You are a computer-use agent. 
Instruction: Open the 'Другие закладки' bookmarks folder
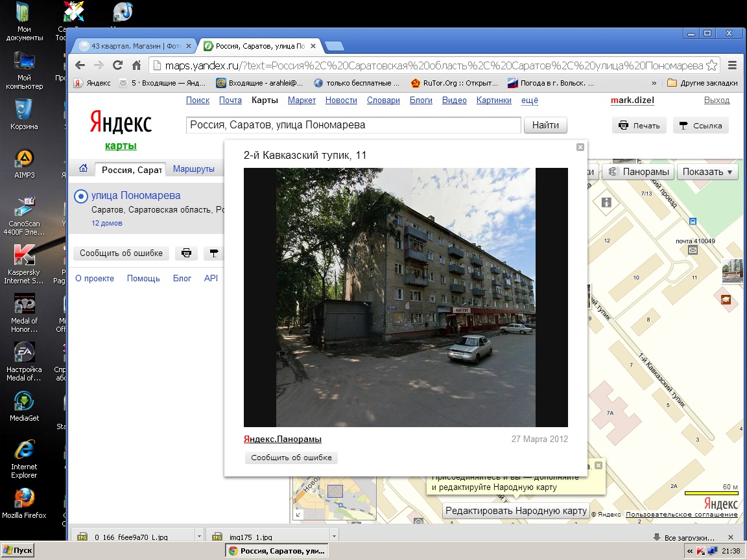(703, 83)
